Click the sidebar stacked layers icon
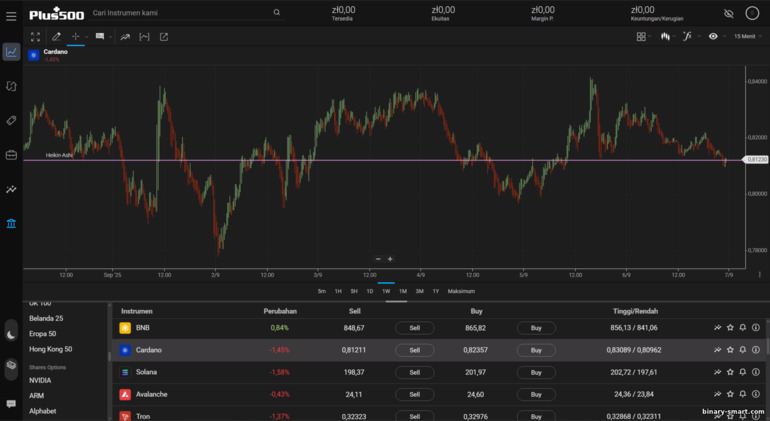 [11, 365]
